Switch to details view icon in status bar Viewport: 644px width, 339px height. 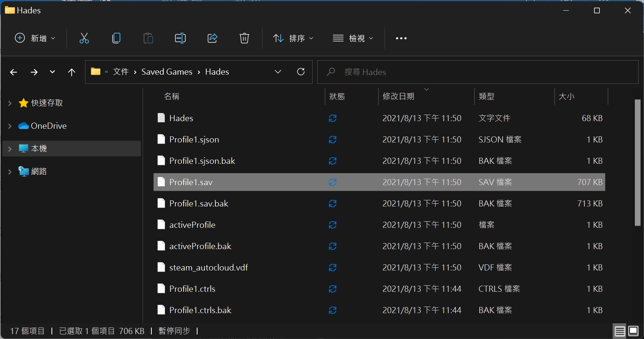(620, 331)
